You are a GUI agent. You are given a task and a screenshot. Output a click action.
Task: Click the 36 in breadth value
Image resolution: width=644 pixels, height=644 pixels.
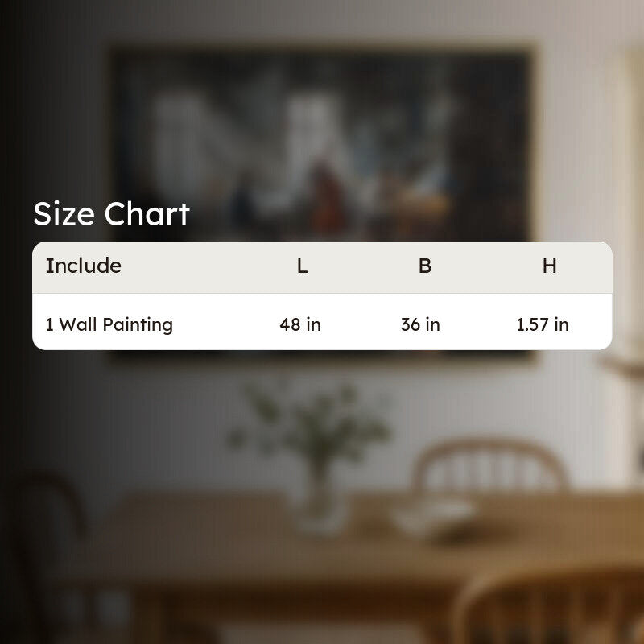(420, 324)
